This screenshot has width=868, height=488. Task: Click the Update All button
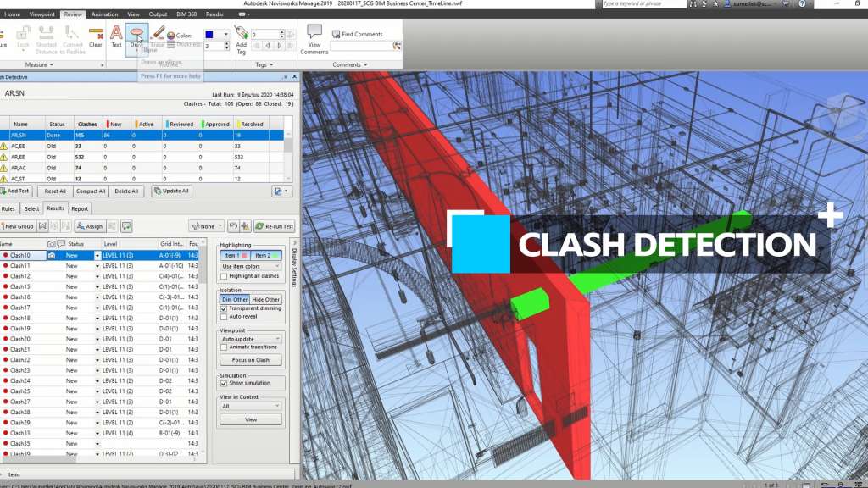point(171,191)
